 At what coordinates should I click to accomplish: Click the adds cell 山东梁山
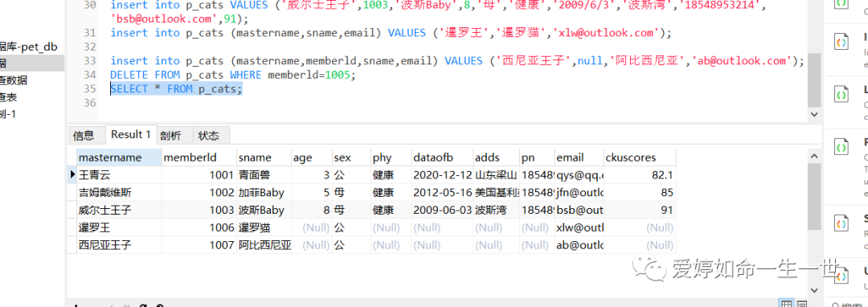(x=496, y=175)
